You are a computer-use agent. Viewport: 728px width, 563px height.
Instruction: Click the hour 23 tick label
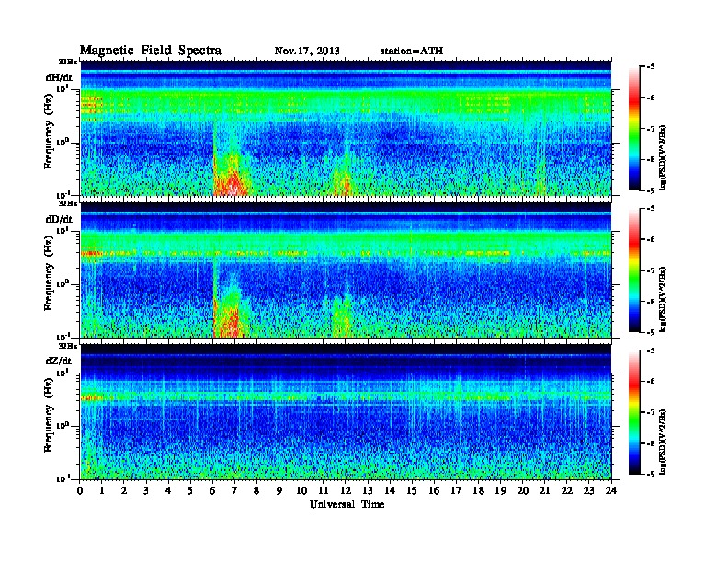(588, 490)
